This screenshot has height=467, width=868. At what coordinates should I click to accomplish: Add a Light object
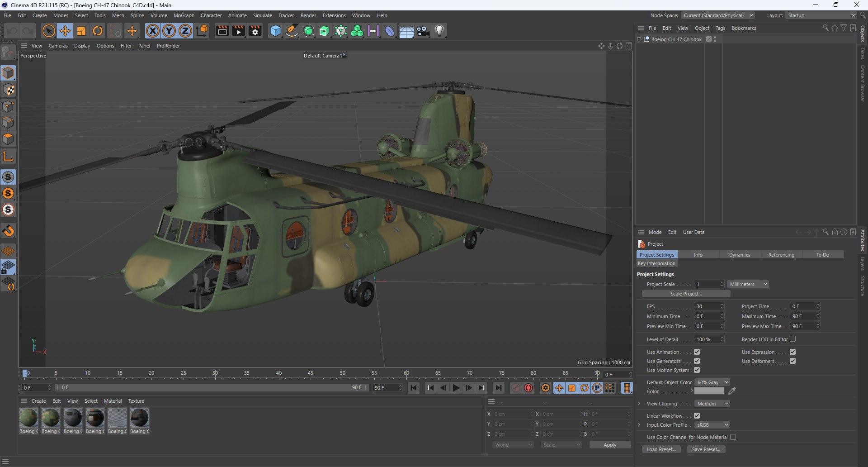(439, 31)
